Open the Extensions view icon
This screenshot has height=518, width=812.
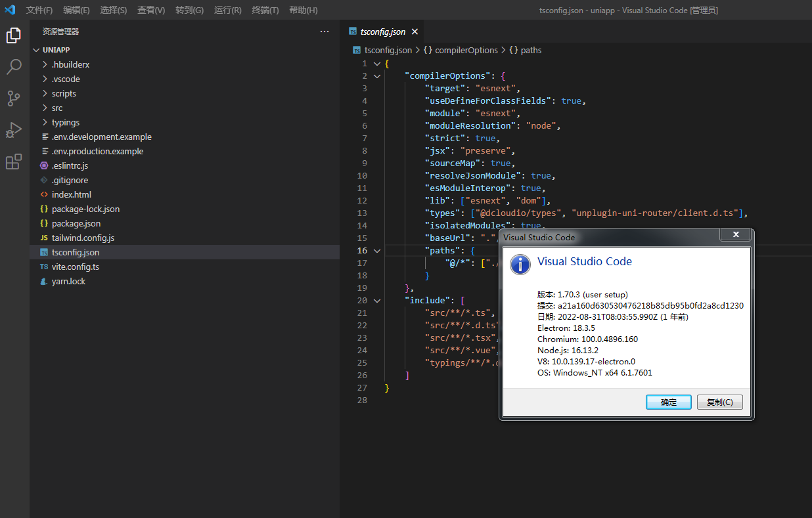14,162
